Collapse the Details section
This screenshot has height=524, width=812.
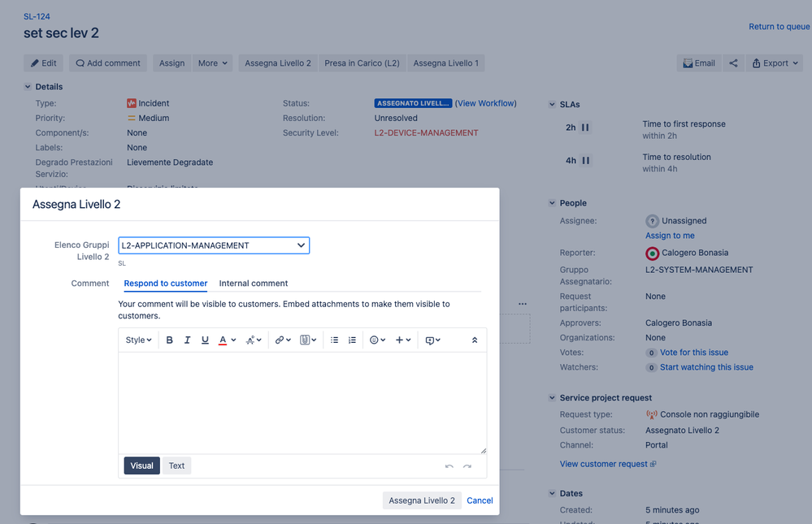28,86
